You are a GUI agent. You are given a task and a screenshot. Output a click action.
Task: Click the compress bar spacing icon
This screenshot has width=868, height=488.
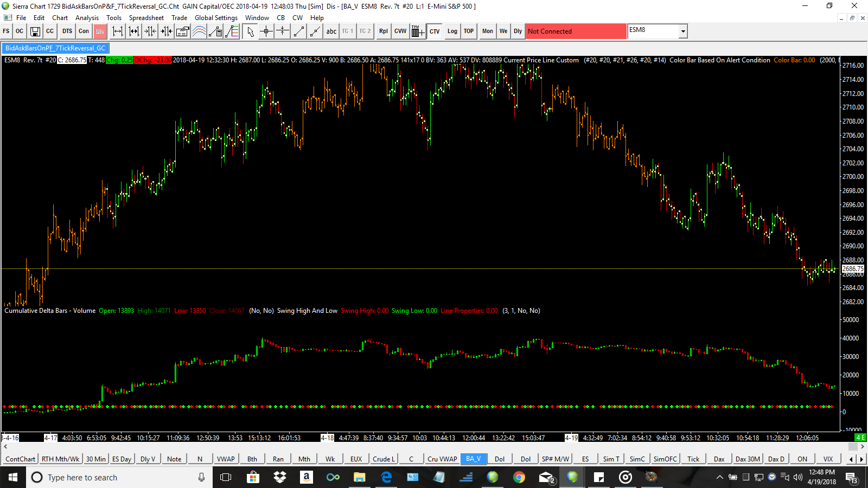tap(150, 31)
